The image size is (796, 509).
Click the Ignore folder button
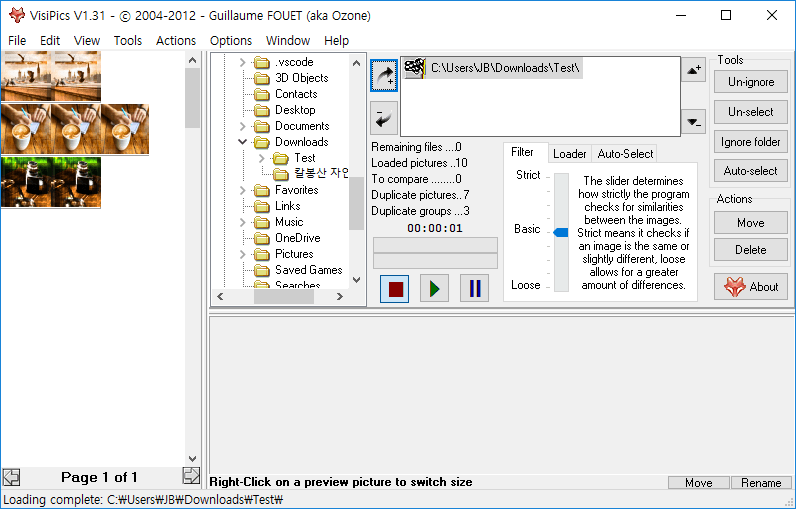(751, 142)
